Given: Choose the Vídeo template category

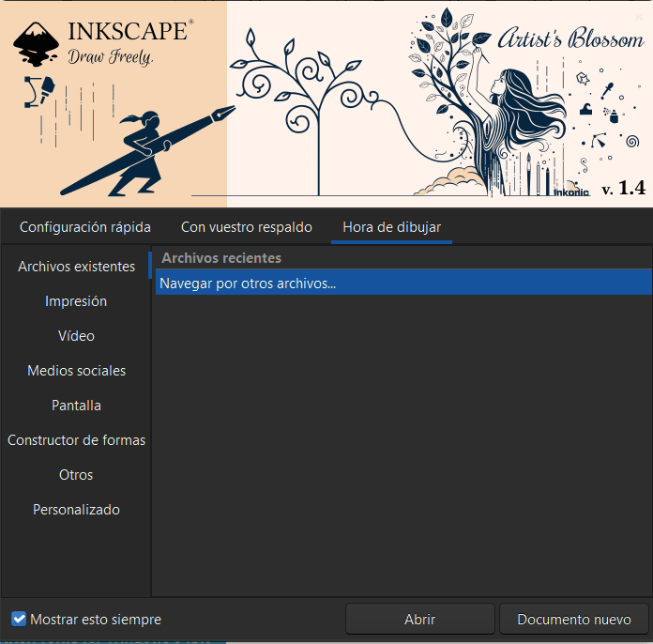Looking at the screenshot, I should (x=76, y=336).
